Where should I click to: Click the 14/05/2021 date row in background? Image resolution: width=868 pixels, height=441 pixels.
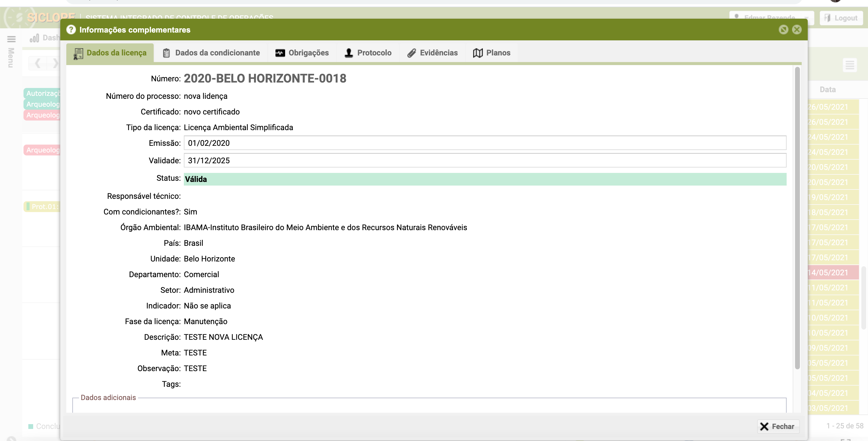point(833,272)
